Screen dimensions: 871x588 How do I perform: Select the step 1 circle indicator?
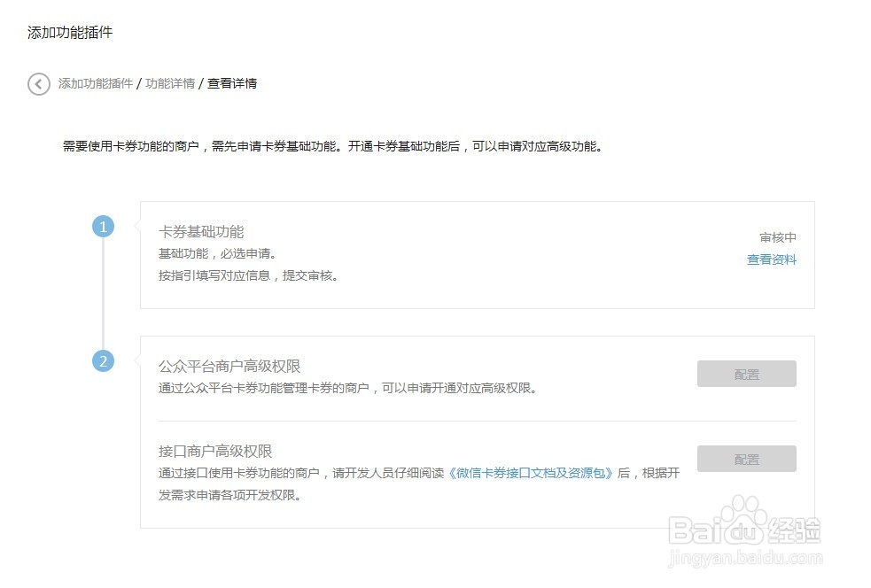click(x=105, y=226)
